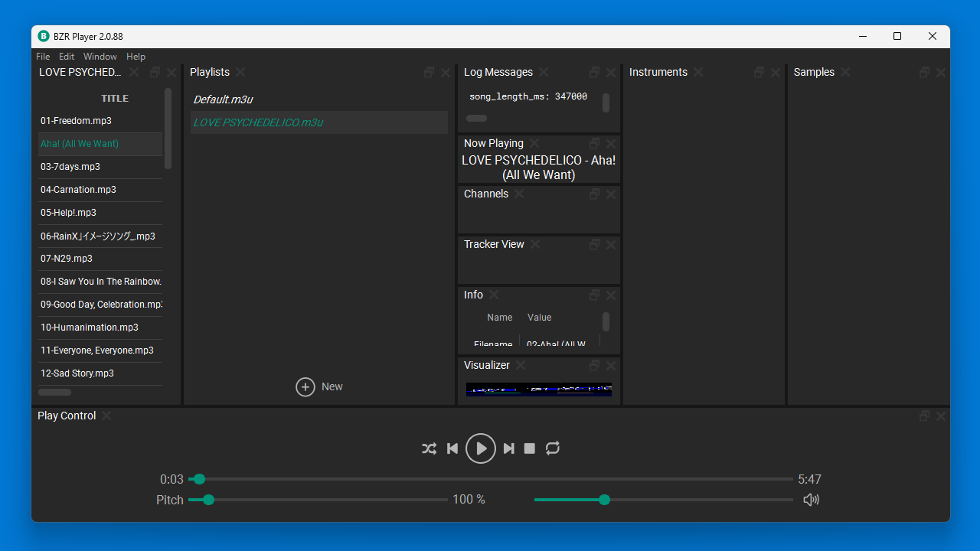Mute audio using the speaker icon

811,500
